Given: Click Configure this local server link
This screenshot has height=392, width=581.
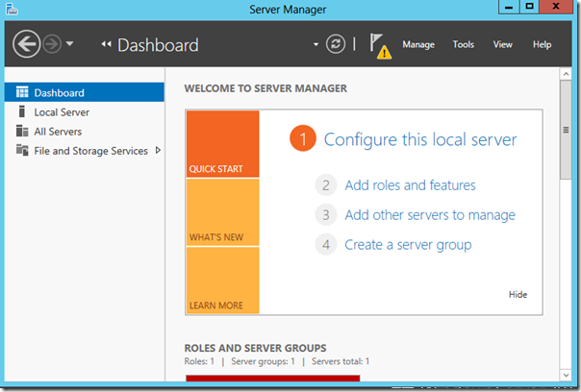Looking at the screenshot, I should click(419, 140).
